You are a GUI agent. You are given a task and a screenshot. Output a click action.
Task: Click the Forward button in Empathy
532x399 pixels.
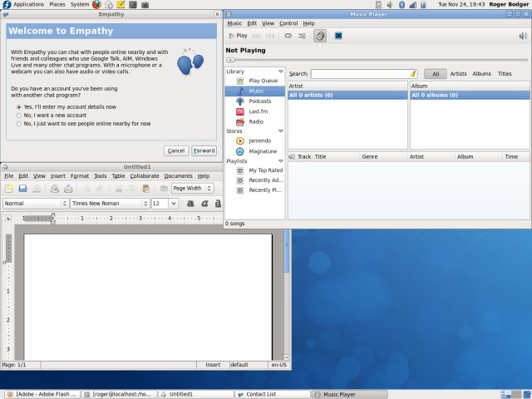(204, 150)
